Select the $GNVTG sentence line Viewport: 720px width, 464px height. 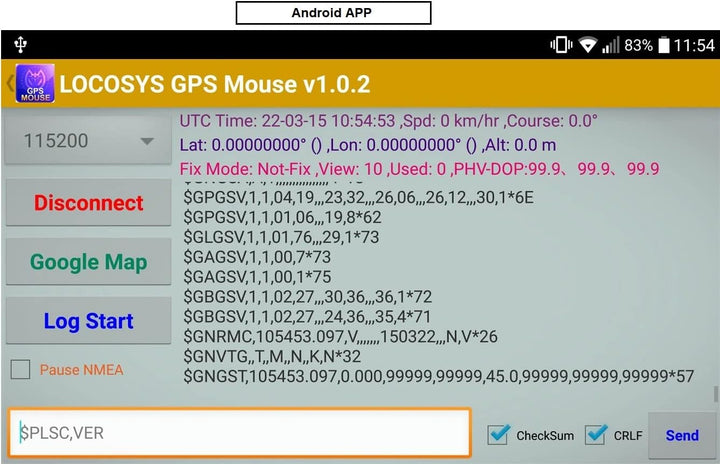(x=272, y=356)
